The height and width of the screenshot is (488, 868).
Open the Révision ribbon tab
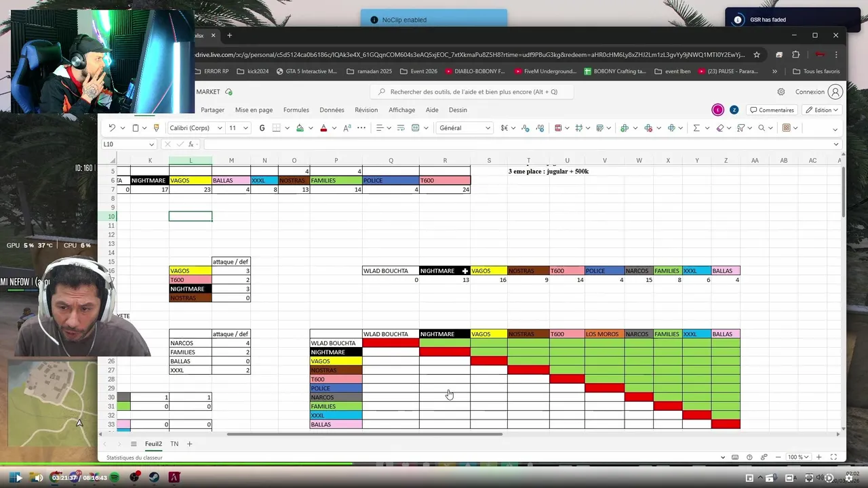tap(366, 110)
